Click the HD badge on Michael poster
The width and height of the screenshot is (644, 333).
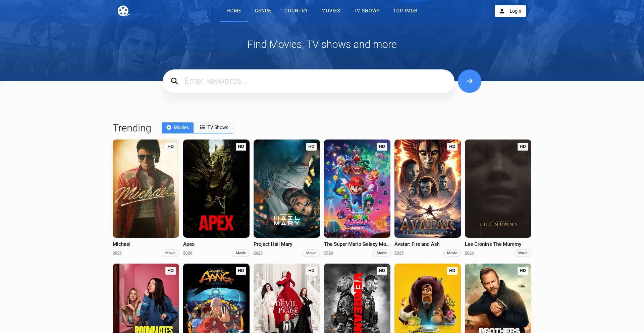pos(170,147)
